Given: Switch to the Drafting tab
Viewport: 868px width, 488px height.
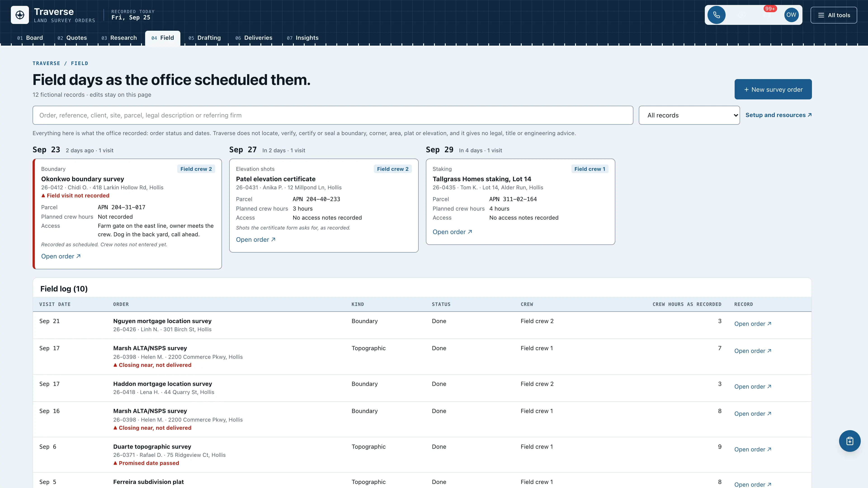Looking at the screenshot, I should [x=205, y=38].
